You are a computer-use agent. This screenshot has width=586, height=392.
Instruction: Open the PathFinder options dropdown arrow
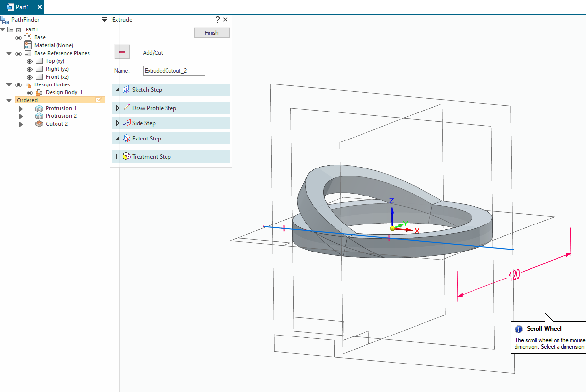coord(105,20)
